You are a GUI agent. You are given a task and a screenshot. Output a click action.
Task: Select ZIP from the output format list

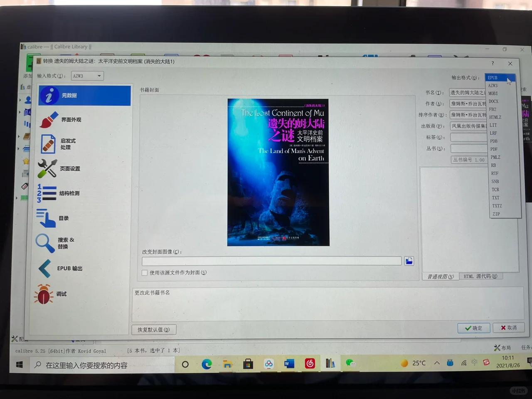coord(496,214)
